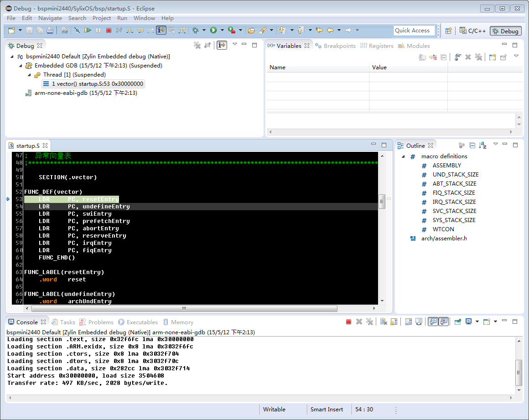The width and height of the screenshot is (529, 420).
Task: Close the startup.S editor tab
Action: (45, 145)
